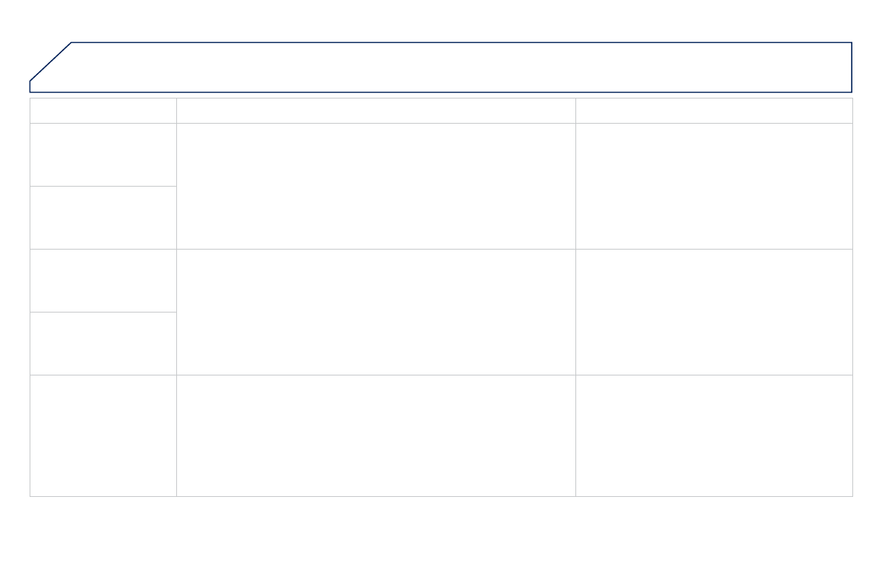The image size is (882, 588).
Task: Select the first header cell of the table
Action: 103,110
